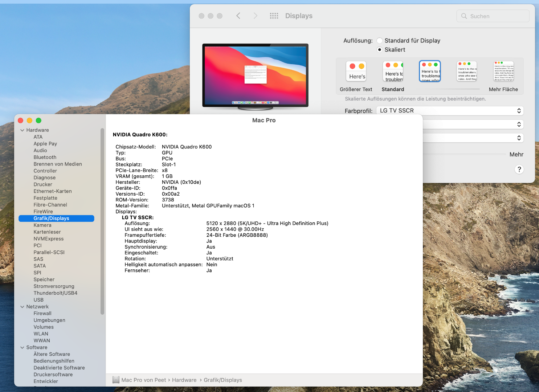Select Diagnose in the sidebar

45,178
